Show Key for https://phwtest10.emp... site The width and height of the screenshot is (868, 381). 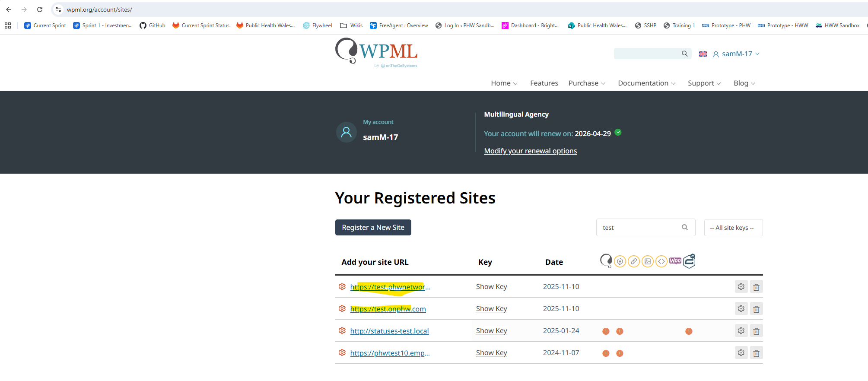[492, 353]
